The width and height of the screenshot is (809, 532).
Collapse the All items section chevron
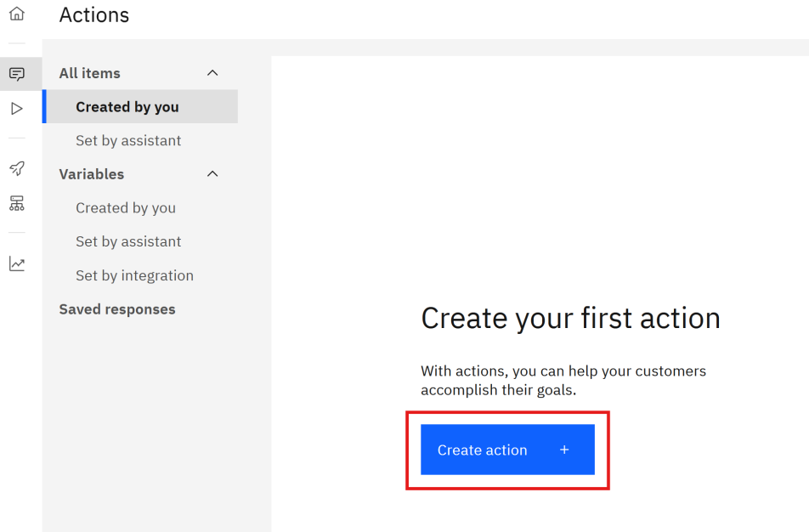point(212,73)
